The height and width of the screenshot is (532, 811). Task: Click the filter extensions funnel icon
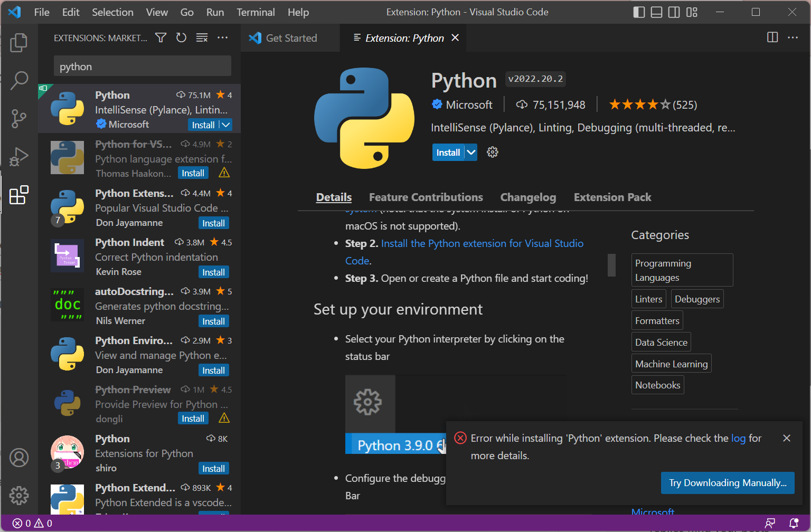tap(161, 37)
